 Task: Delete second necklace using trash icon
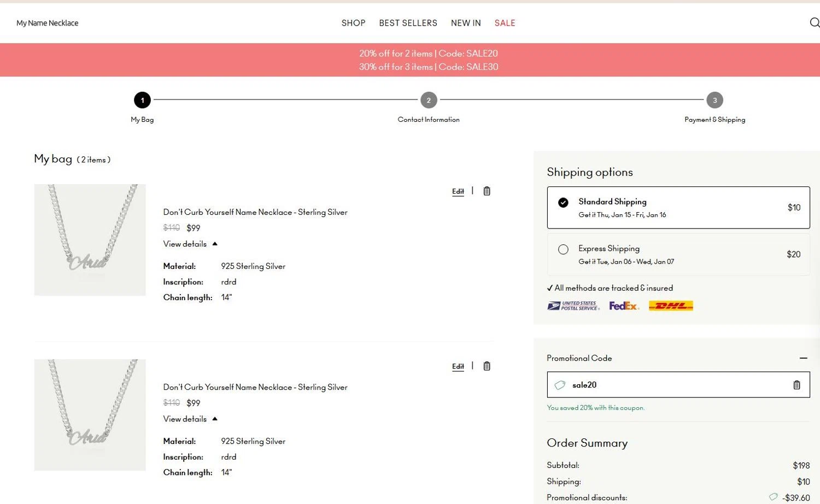coord(487,366)
